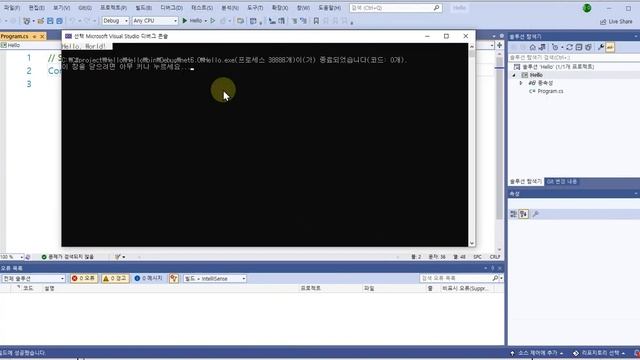Viewport: 640px width, 360px height.
Task: Click Alphabetical sort icon in Properties panel
Action: click(524, 214)
